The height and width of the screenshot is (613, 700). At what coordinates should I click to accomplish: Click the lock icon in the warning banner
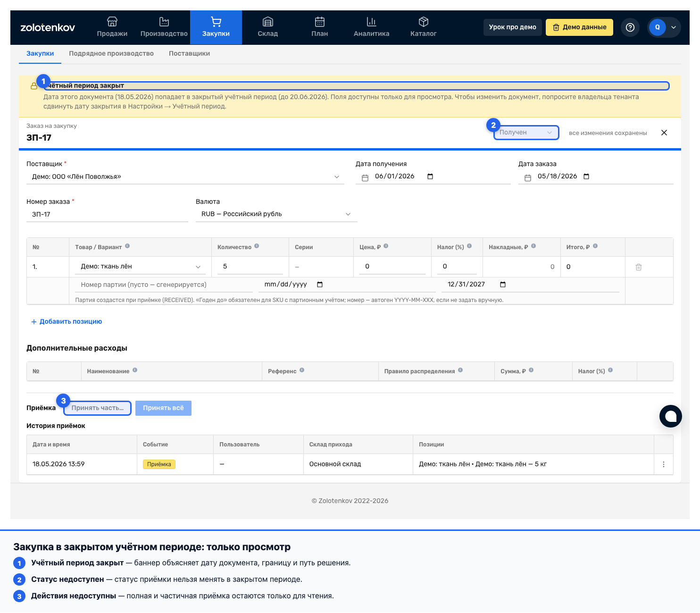(34, 86)
